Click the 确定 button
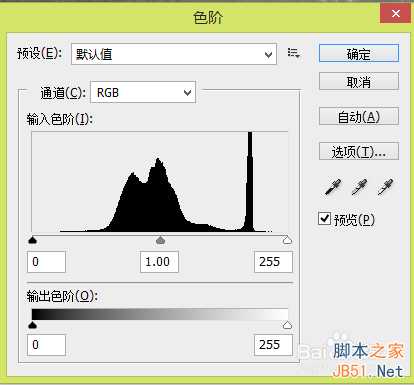414x385 pixels. pyautogui.click(x=359, y=54)
